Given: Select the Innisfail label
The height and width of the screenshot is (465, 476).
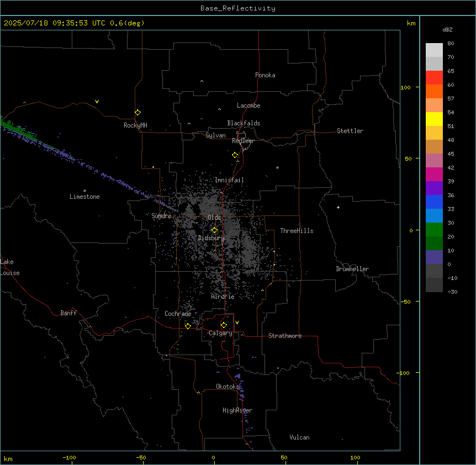Looking at the screenshot, I should tap(229, 180).
